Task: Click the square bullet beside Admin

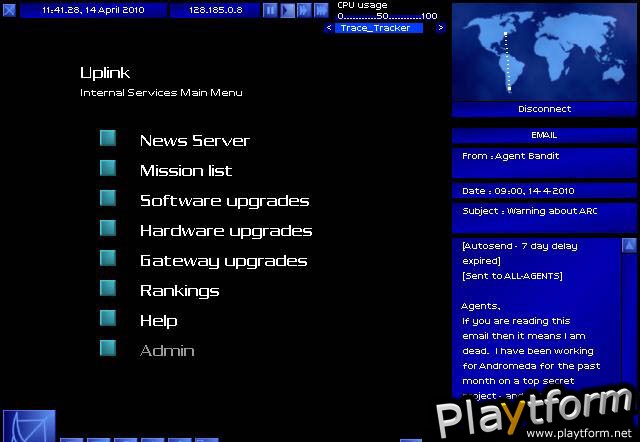Action: [108, 348]
